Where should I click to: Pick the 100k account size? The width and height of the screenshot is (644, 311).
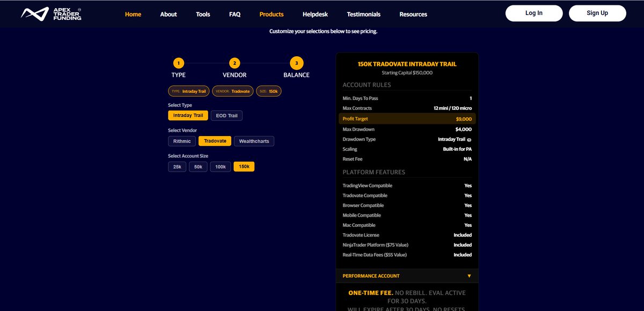[x=221, y=167]
